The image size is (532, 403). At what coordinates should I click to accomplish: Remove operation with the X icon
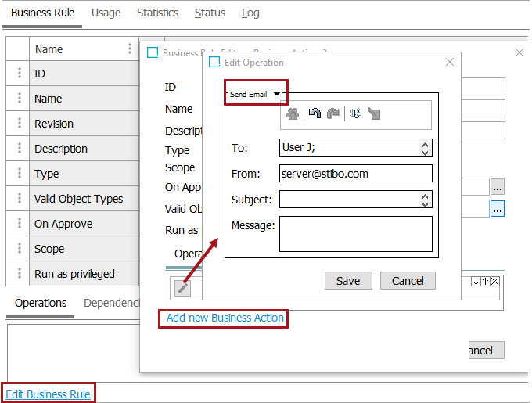point(494,282)
